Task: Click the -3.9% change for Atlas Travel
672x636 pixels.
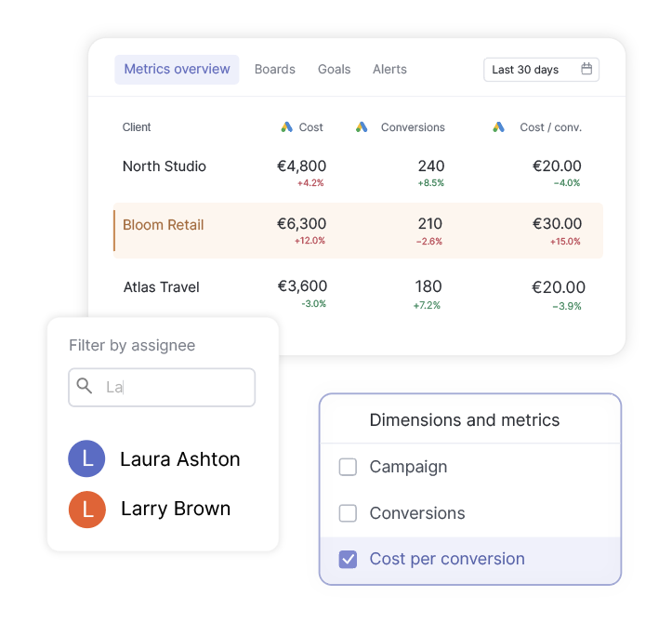Action: (567, 306)
